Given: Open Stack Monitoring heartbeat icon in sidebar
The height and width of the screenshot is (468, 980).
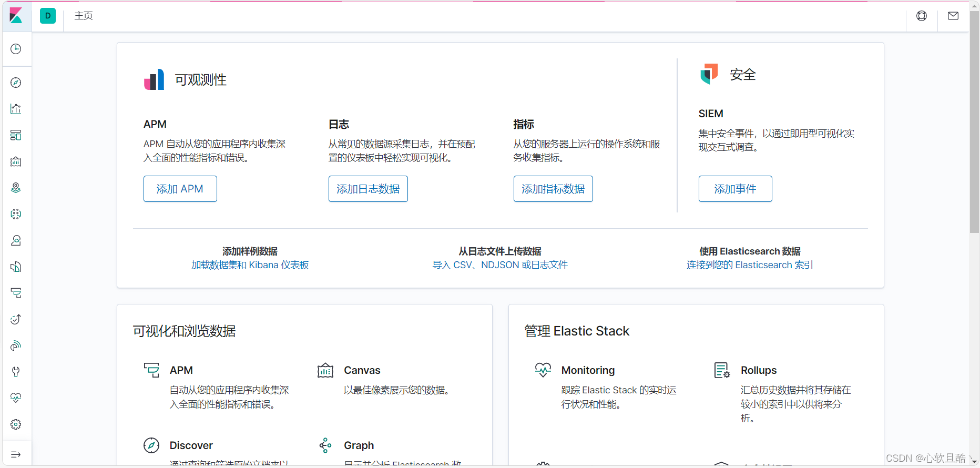Looking at the screenshot, I should [16, 398].
